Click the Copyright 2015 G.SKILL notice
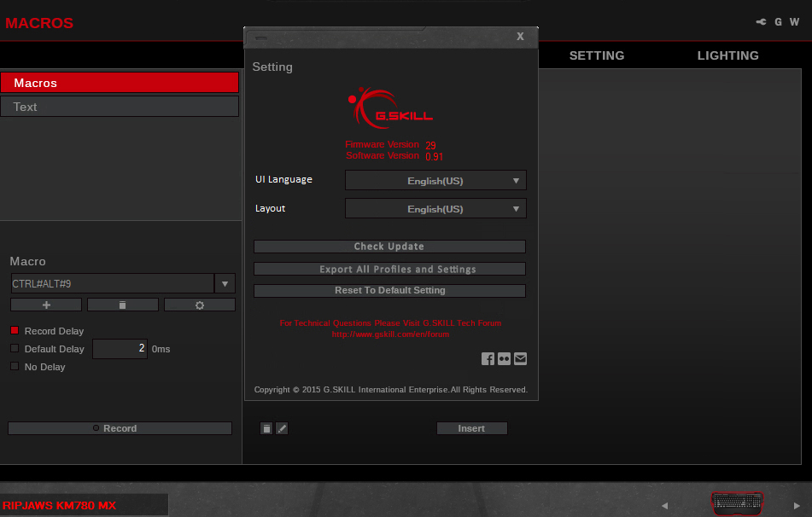The width and height of the screenshot is (812, 517). 391,390
